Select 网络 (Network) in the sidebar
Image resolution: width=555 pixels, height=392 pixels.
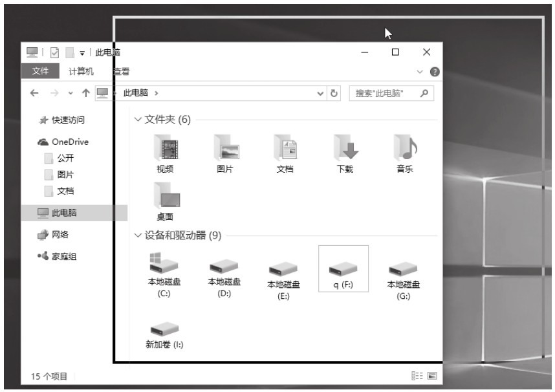[60, 235]
